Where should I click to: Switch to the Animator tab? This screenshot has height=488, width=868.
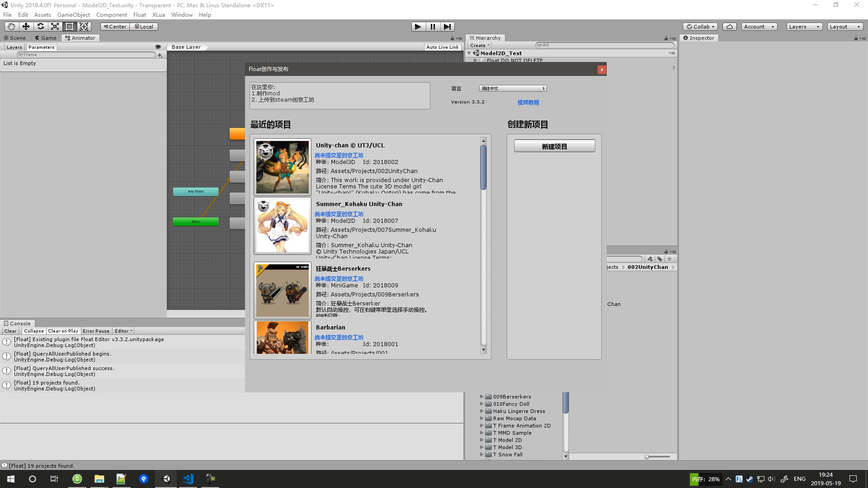coord(80,38)
